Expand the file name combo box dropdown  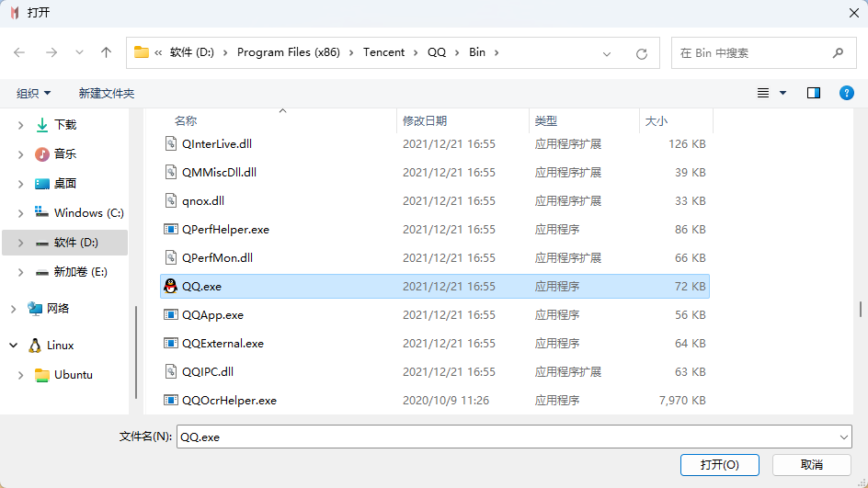844,437
